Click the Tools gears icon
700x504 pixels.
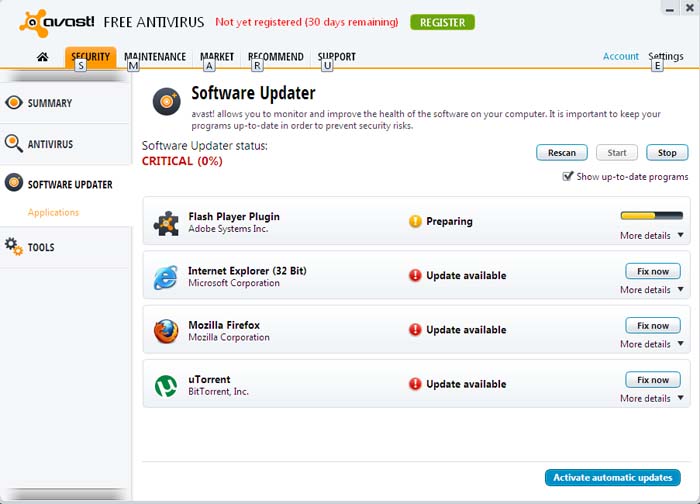pos(13,246)
